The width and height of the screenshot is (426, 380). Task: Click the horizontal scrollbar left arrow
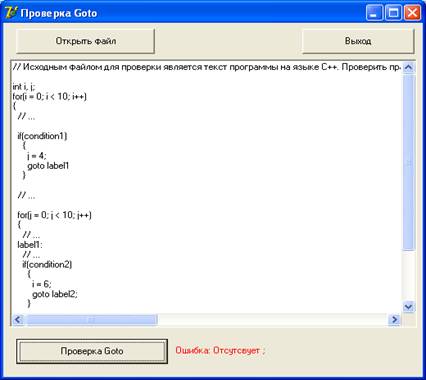(18, 320)
